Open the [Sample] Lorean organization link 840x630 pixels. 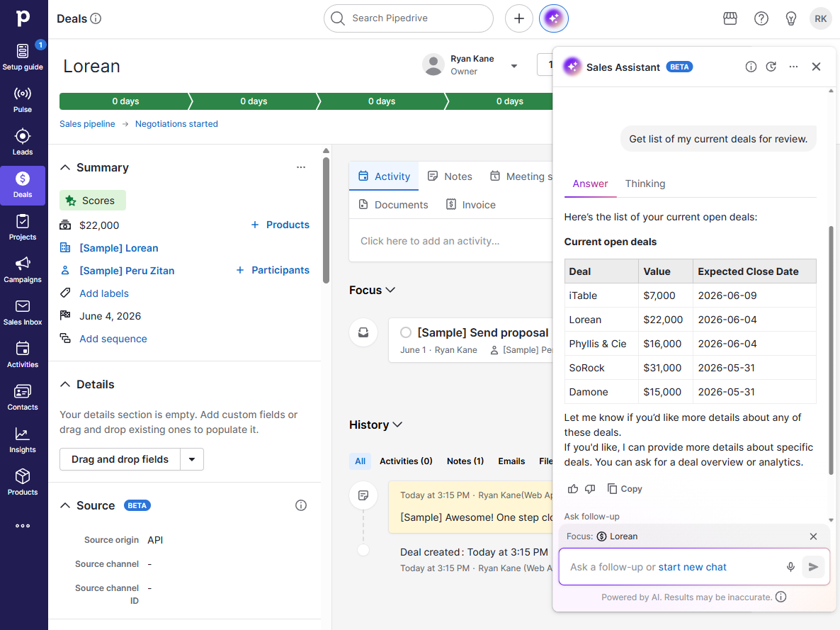pos(118,248)
